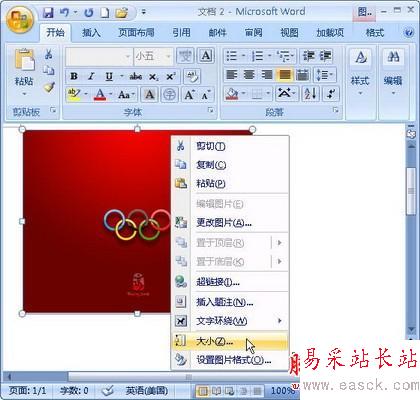Screen dimensions: 420x400
Task: Open the line spacing dropdown
Action: 324,75
